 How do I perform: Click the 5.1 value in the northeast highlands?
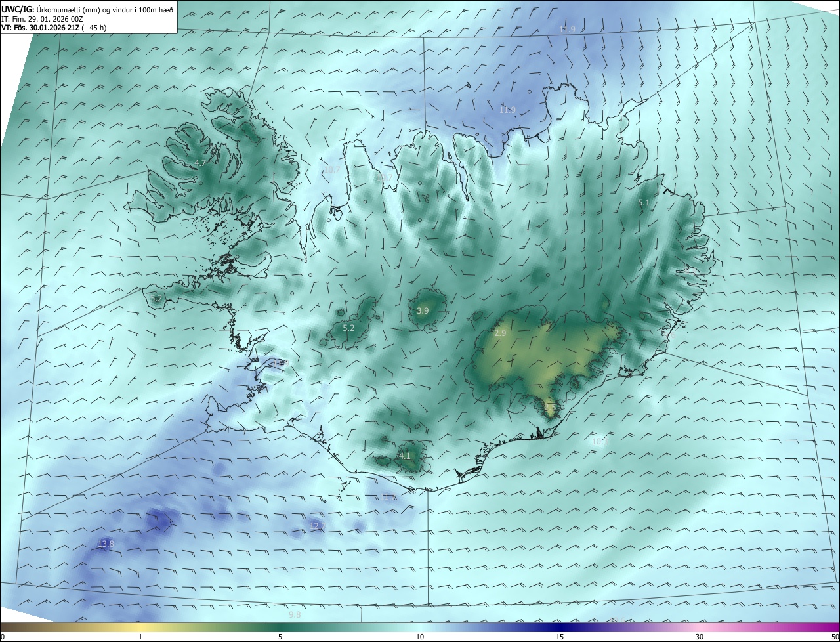pos(643,203)
